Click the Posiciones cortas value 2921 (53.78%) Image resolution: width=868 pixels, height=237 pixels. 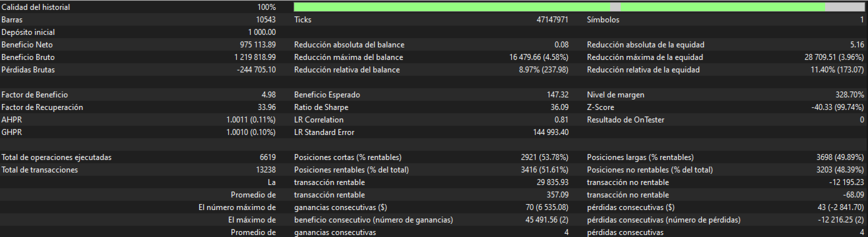(x=545, y=157)
